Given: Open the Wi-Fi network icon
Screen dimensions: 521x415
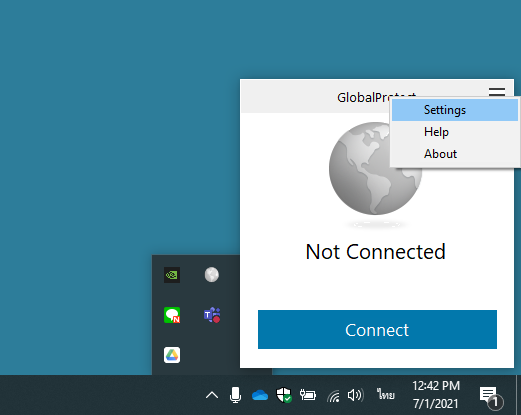Looking at the screenshot, I should (x=333, y=396).
